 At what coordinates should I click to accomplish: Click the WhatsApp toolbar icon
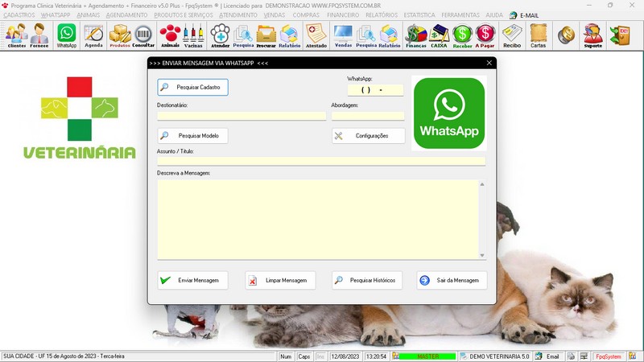(x=67, y=35)
